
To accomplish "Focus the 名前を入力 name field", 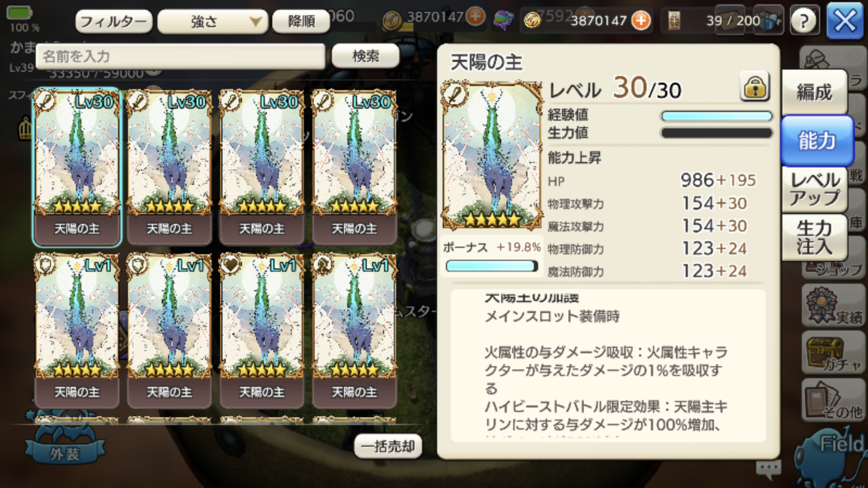I will (181, 57).
